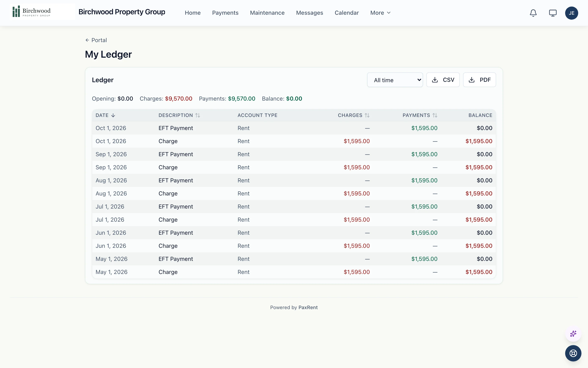Select the Sep 1, 2026 EFT Payment row
The height and width of the screenshot is (368, 588).
294,154
